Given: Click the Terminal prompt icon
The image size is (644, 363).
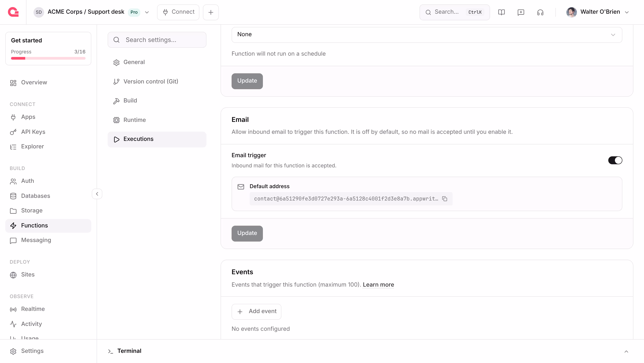Looking at the screenshot, I should [x=110, y=351].
